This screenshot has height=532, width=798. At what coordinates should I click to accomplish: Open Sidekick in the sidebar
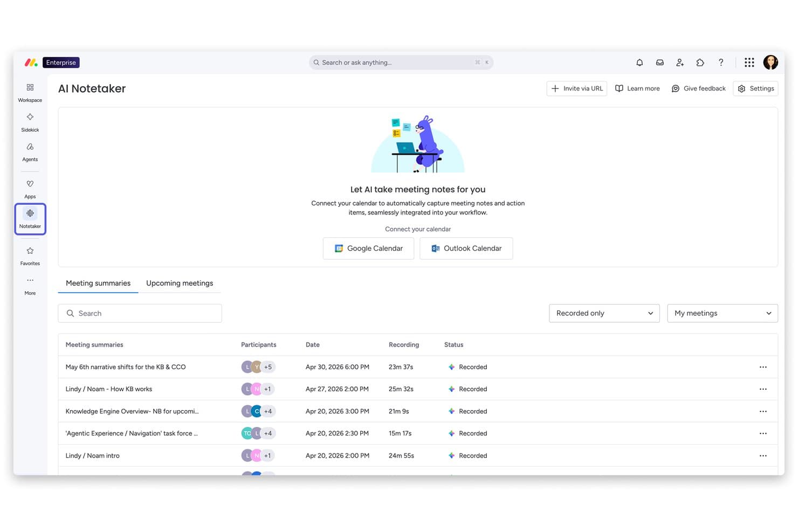coord(30,122)
